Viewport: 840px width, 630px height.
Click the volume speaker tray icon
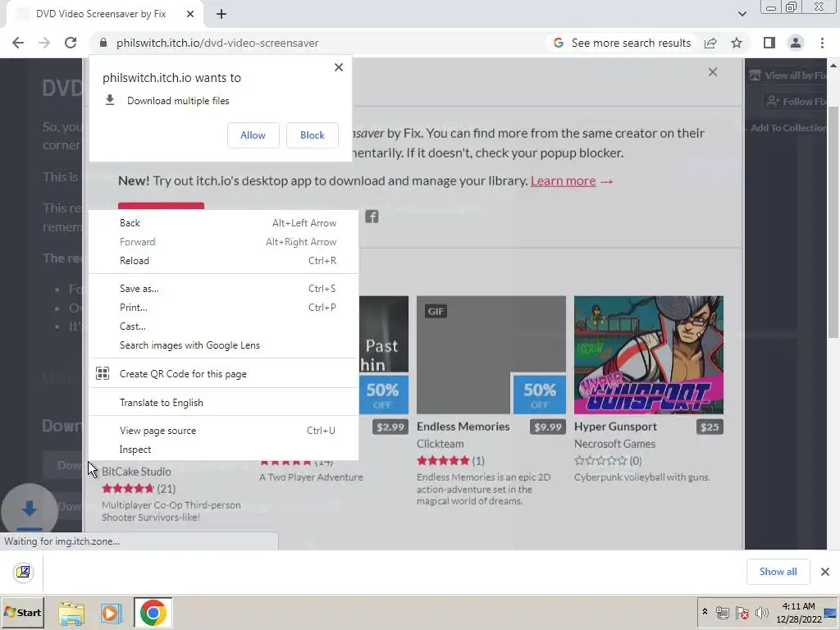pyautogui.click(x=761, y=613)
